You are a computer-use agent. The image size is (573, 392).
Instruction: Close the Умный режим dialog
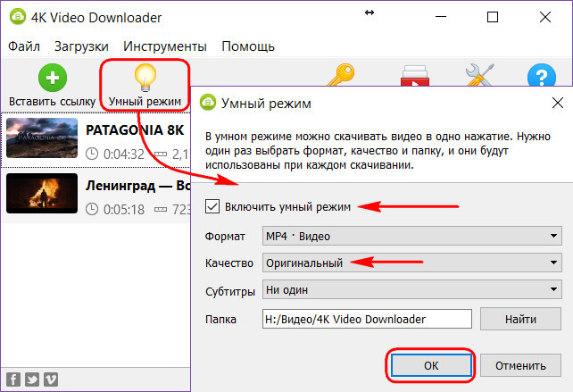558,103
